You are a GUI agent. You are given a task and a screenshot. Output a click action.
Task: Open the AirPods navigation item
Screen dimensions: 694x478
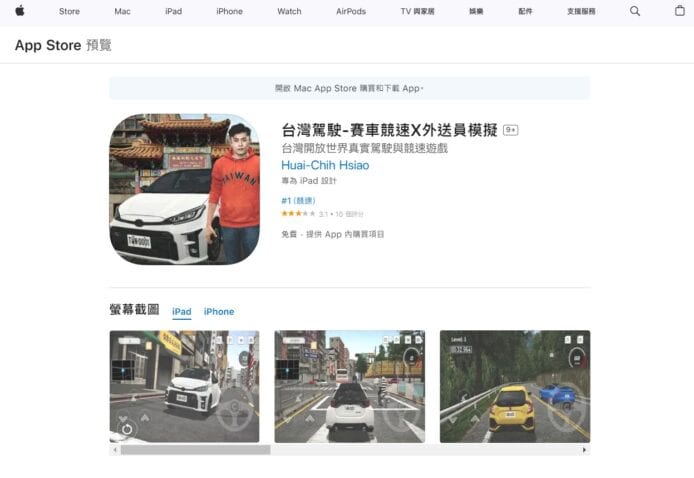point(351,12)
